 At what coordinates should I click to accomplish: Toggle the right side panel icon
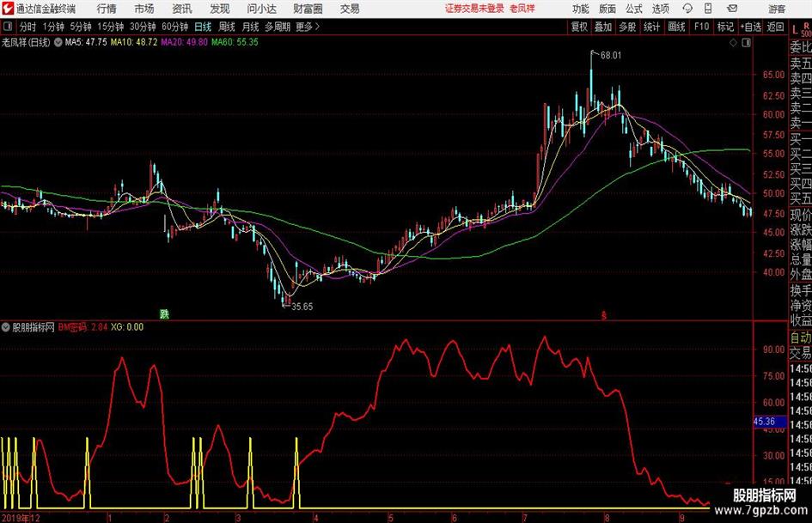pyautogui.click(x=746, y=43)
